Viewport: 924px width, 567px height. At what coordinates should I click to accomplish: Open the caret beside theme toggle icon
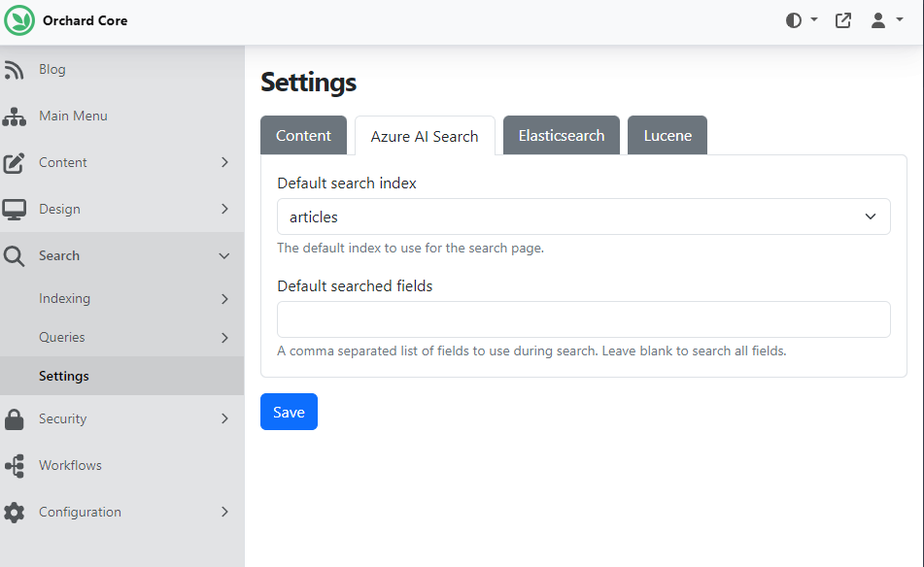814,19
